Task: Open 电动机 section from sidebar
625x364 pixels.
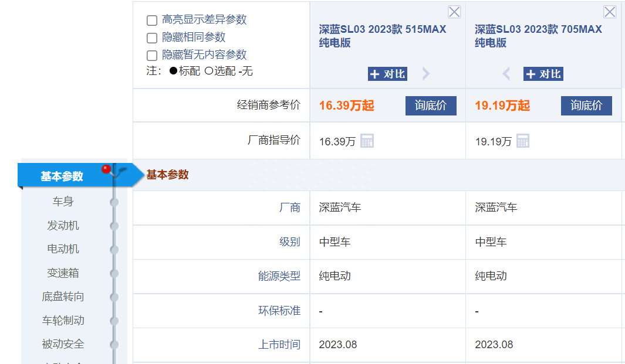Action: pos(63,249)
